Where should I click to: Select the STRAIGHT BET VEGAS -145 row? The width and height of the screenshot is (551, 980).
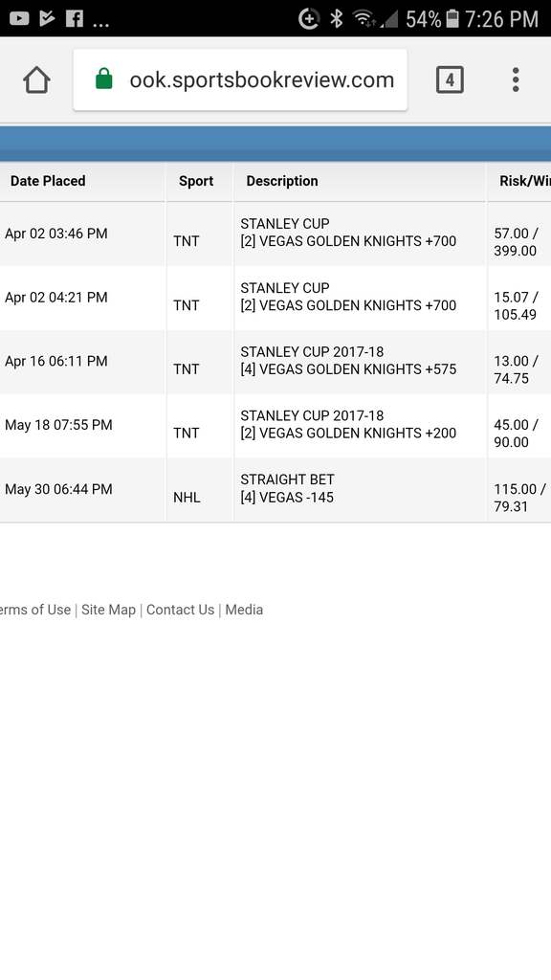275,489
